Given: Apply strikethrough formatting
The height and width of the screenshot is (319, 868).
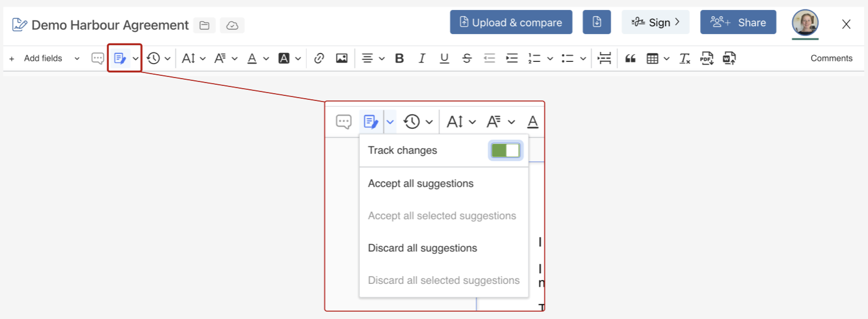Looking at the screenshot, I should (x=467, y=58).
